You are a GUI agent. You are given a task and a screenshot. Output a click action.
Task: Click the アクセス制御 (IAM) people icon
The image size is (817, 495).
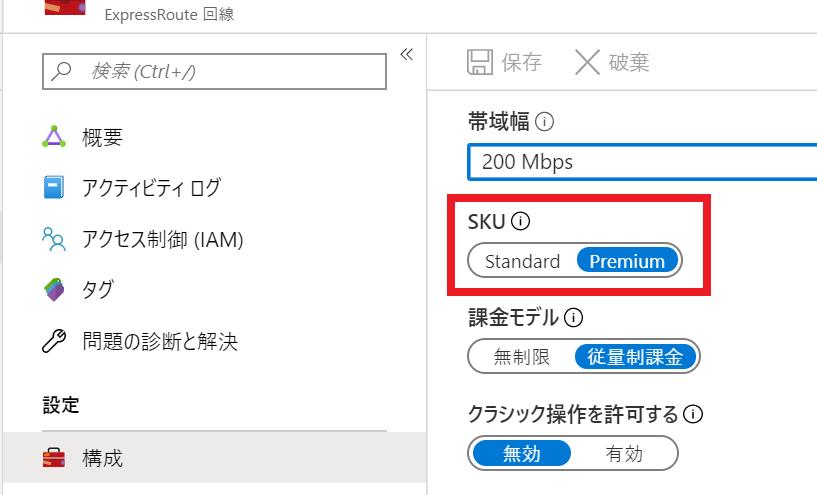54,239
